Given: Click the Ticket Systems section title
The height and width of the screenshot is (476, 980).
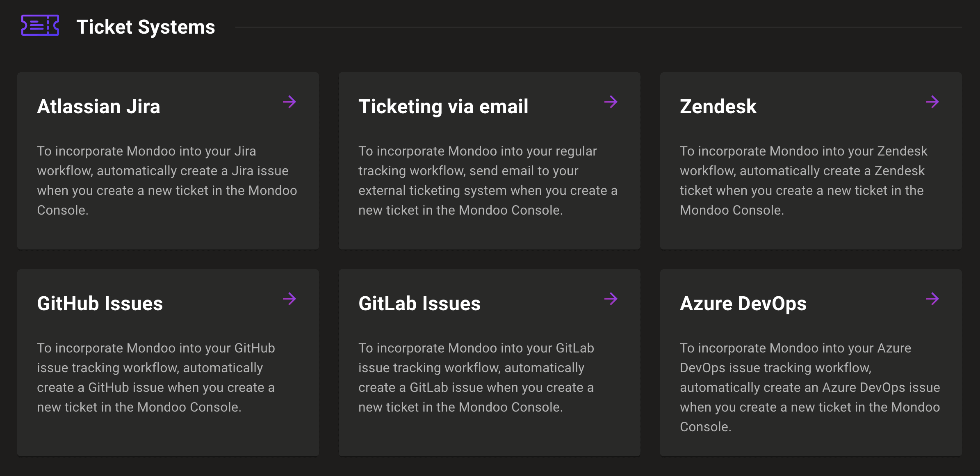Looking at the screenshot, I should coord(146,27).
